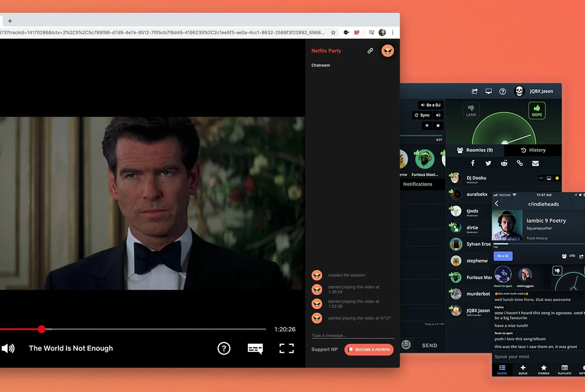Share room via Twitter icon
Screen dimensions: 585x392
tap(488, 163)
